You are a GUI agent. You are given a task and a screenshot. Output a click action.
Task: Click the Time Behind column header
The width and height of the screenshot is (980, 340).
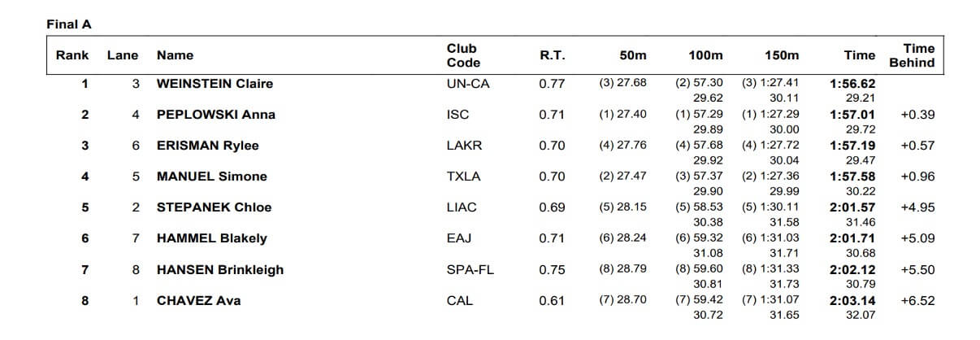point(911,55)
